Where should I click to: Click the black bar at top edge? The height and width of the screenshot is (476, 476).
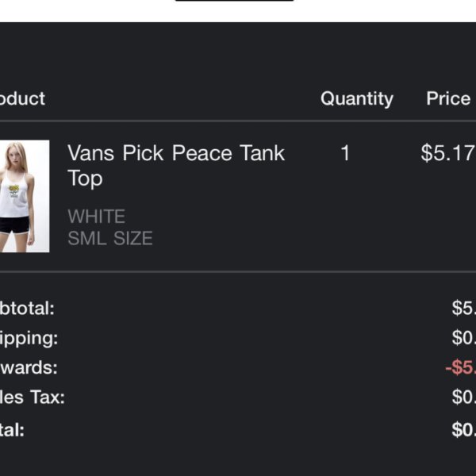pos(234,1)
